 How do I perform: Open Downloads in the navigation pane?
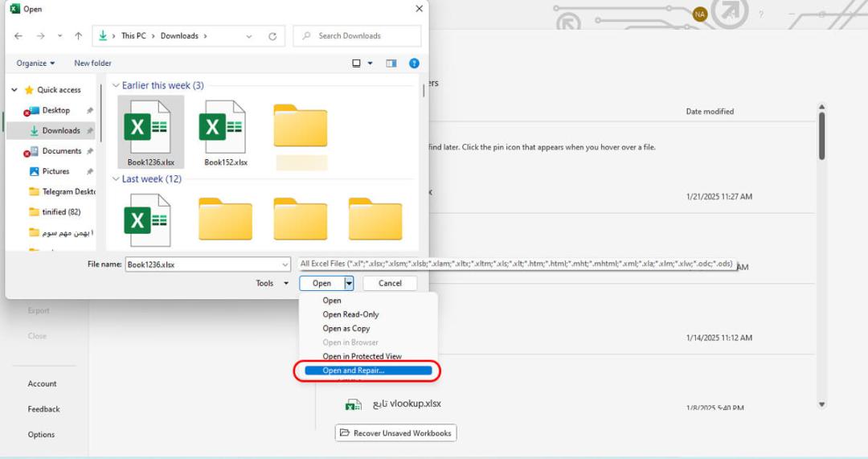(x=61, y=131)
